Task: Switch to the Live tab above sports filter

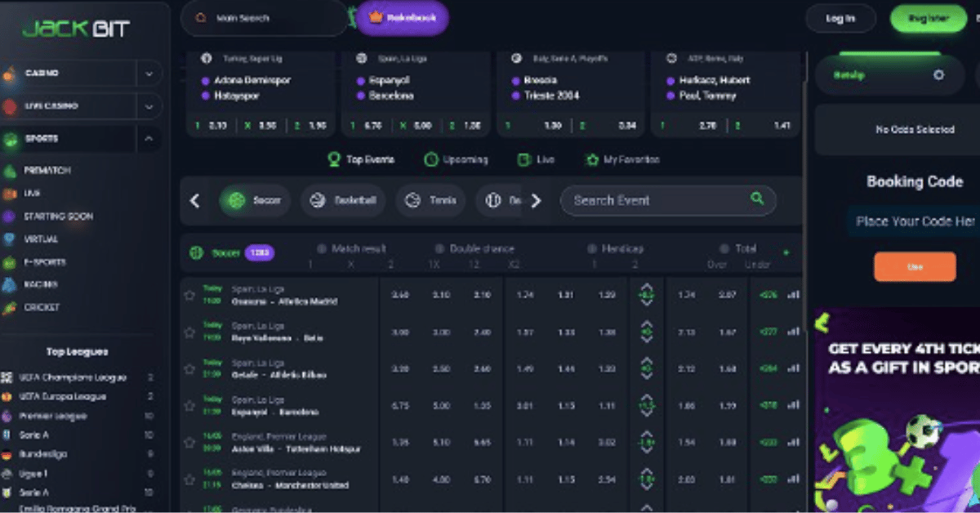Action: pyautogui.click(x=536, y=160)
